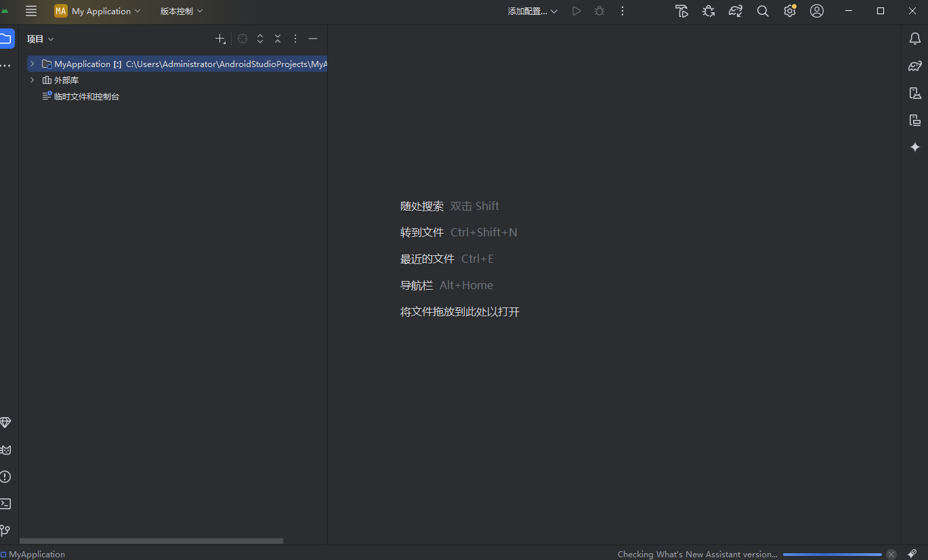Click the background task progress bar

click(x=832, y=555)
